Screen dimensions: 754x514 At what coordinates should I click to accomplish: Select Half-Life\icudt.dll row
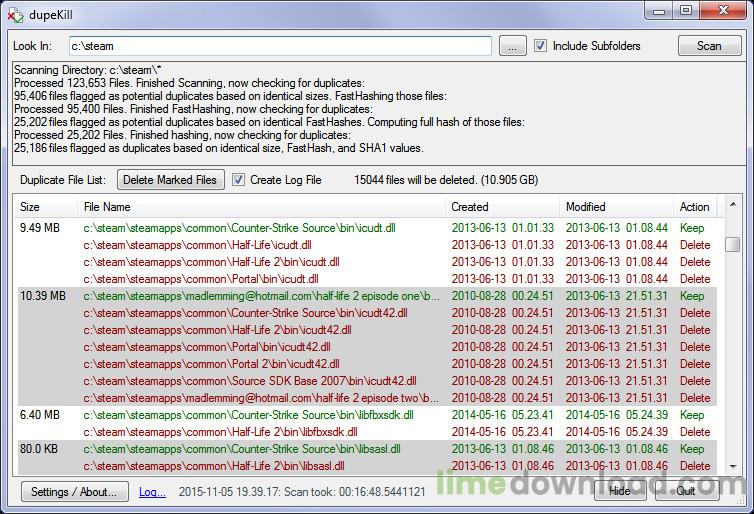pos(367,245)
